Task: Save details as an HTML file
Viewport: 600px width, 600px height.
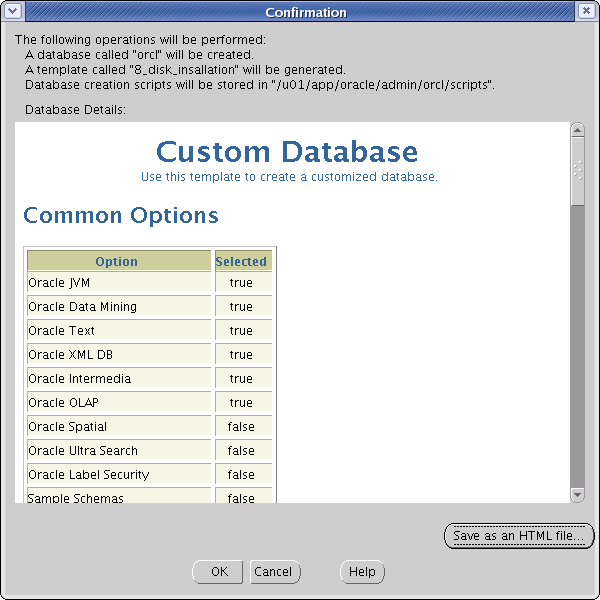Action: pos(518,536)
